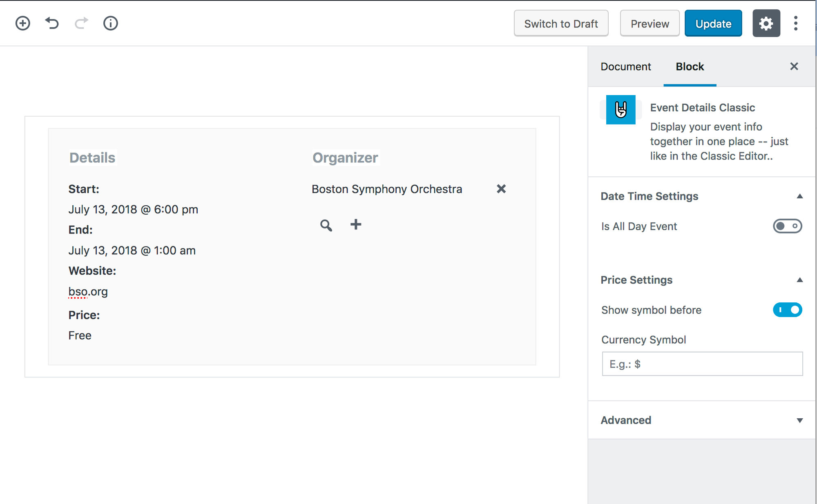817x504 pixels.
Task: Disable the Show symbol before toggle
Action: tap(787, 310)
